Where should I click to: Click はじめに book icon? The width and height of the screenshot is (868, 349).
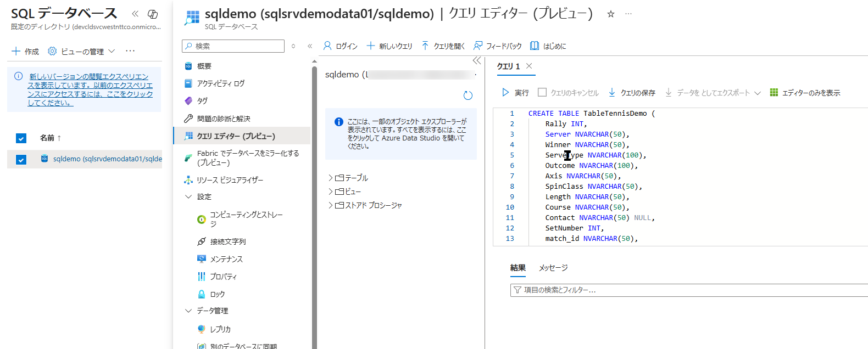535,46
